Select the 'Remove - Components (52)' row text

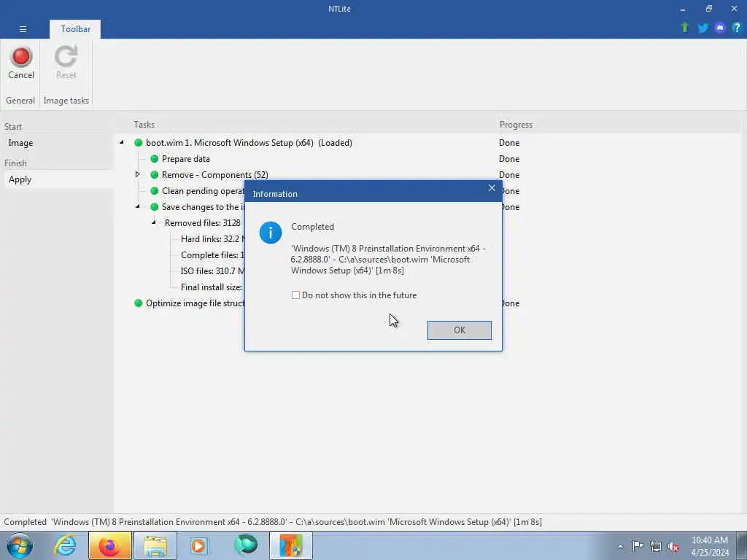[215, 175]
